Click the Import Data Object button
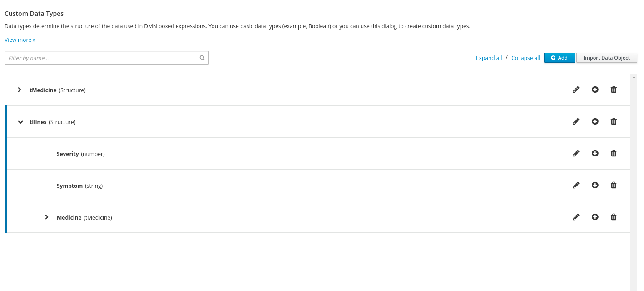 click(606, 58)
